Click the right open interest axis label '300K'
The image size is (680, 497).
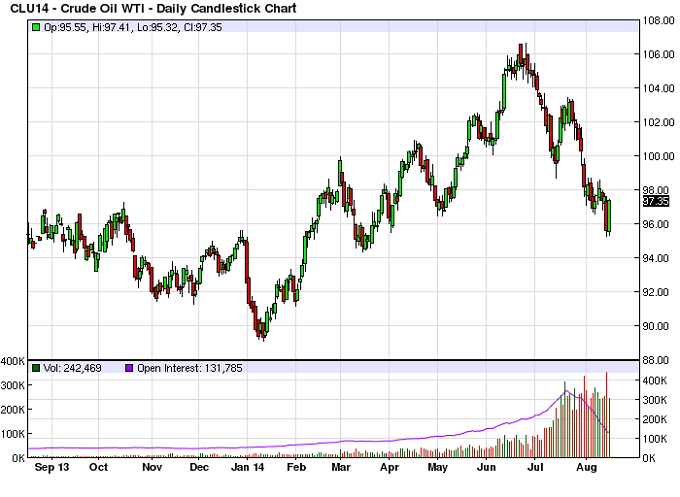(x=655, y=400)
